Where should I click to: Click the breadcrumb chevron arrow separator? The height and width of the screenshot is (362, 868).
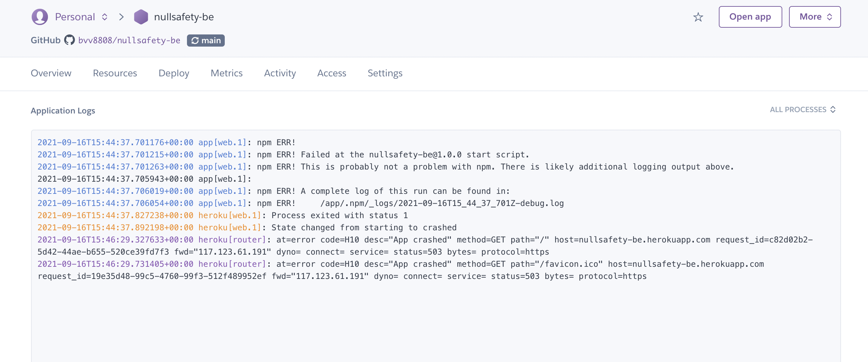pyautogui.click(x=121, y=17)
